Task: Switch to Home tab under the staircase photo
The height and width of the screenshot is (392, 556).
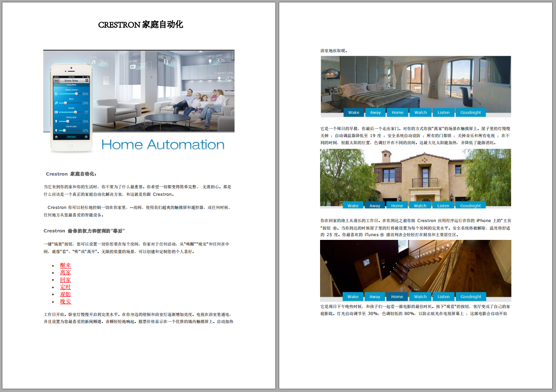Action: (x=397, y=297)
